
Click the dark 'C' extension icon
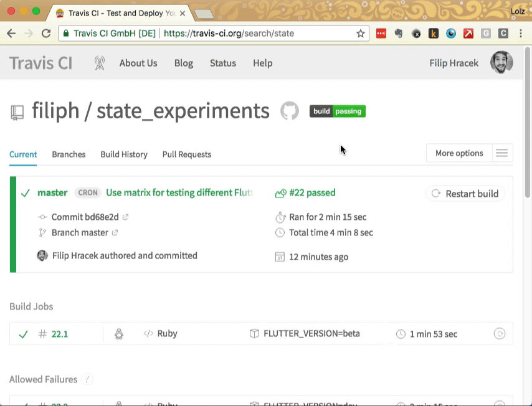click(x=503, y=33)
